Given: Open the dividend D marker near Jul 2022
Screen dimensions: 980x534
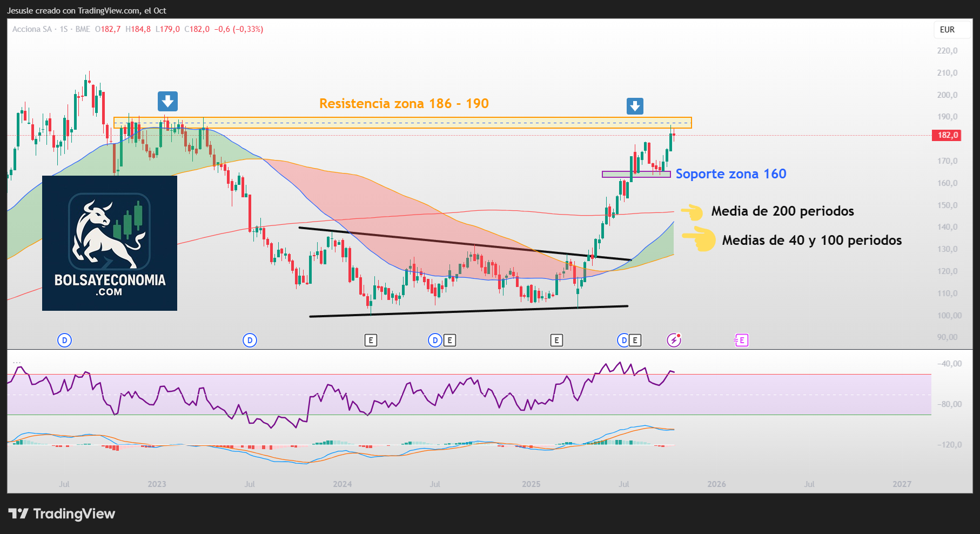Looking at the screenshot, I should click(x=64, y=340).
